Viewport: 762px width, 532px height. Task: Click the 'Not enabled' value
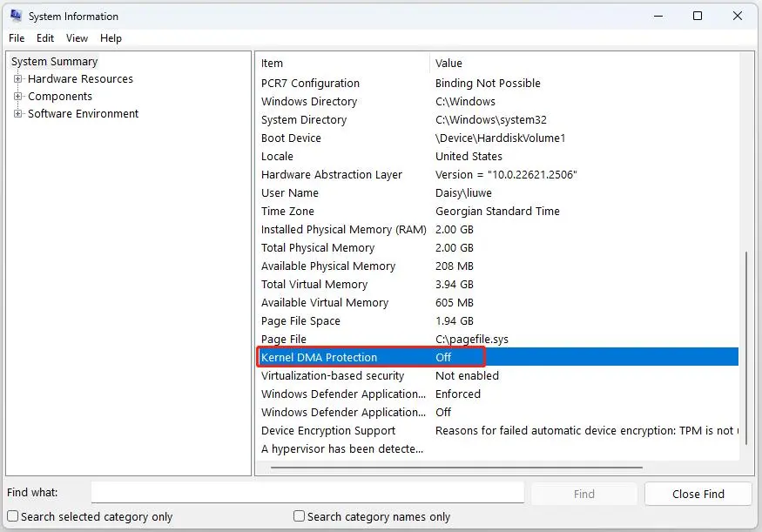pyautogui.click(x=467, y=376)
